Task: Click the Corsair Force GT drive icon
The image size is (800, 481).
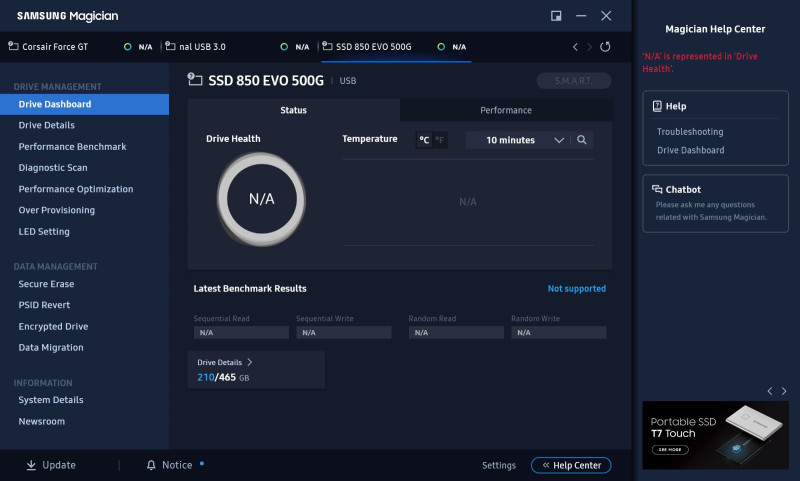Action: 13,46
